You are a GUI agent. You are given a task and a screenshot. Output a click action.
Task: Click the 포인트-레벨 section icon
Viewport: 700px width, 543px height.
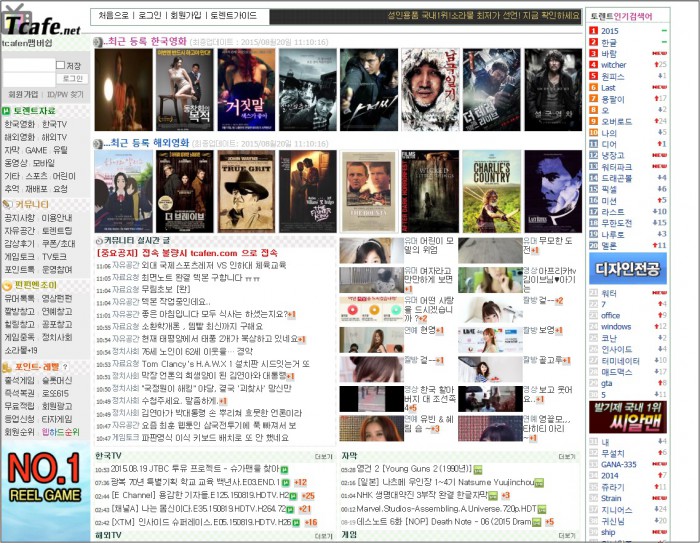[7, 367]
